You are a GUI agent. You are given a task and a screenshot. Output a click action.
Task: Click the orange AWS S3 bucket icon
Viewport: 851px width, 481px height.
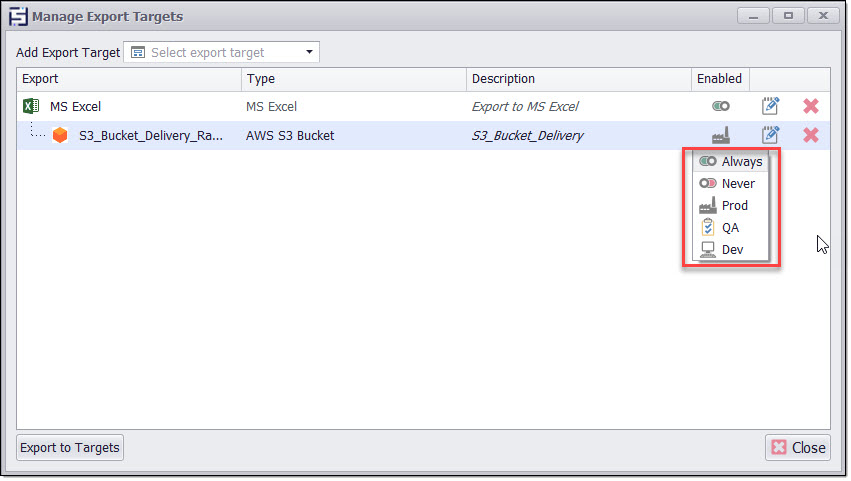(x=61, y=135)
